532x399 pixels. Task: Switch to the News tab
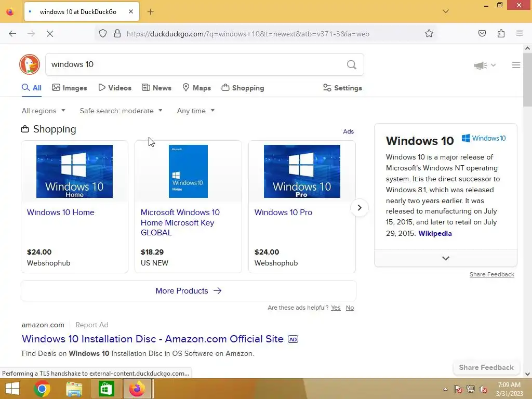point(156,88)
